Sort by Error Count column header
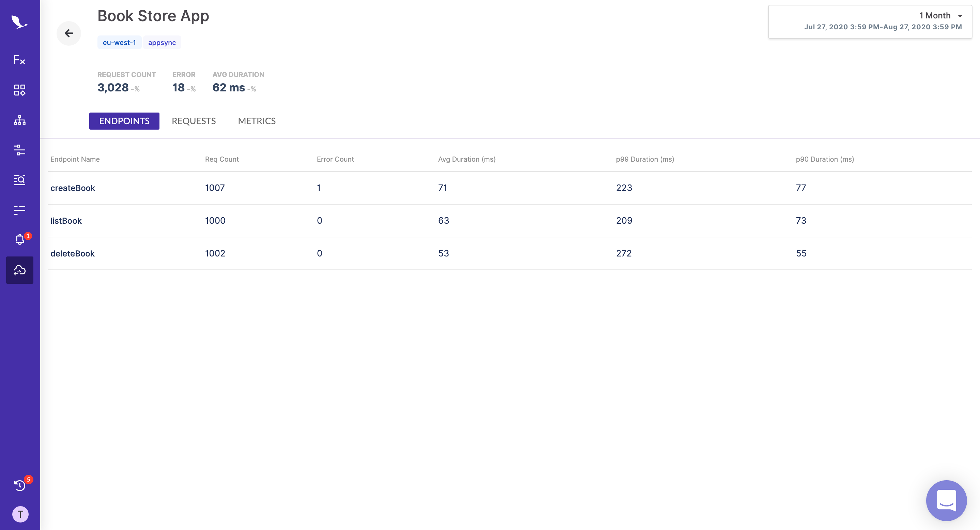Image resolution: width=980 pixels, height=530 pixels. [x=335, y=159]
